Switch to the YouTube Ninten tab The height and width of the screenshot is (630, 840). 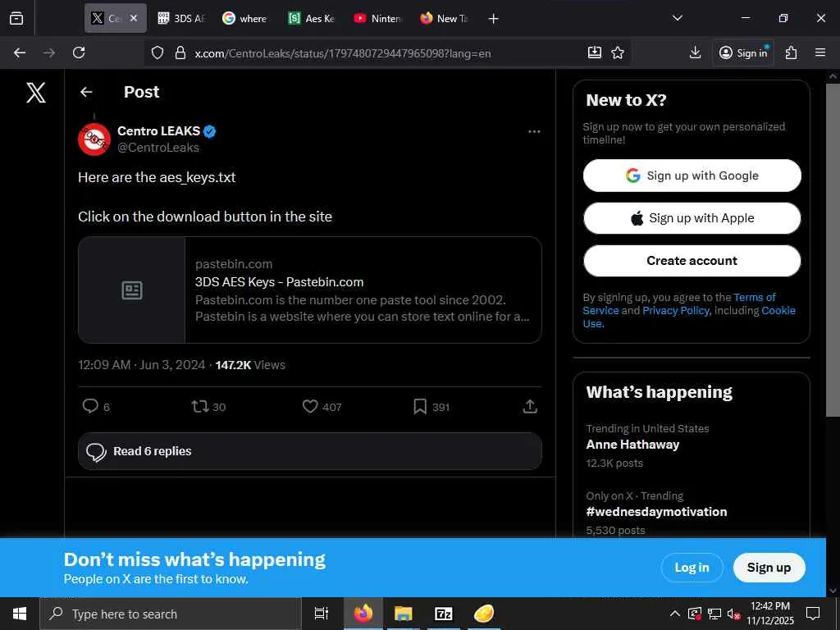[x=378, y=18]
